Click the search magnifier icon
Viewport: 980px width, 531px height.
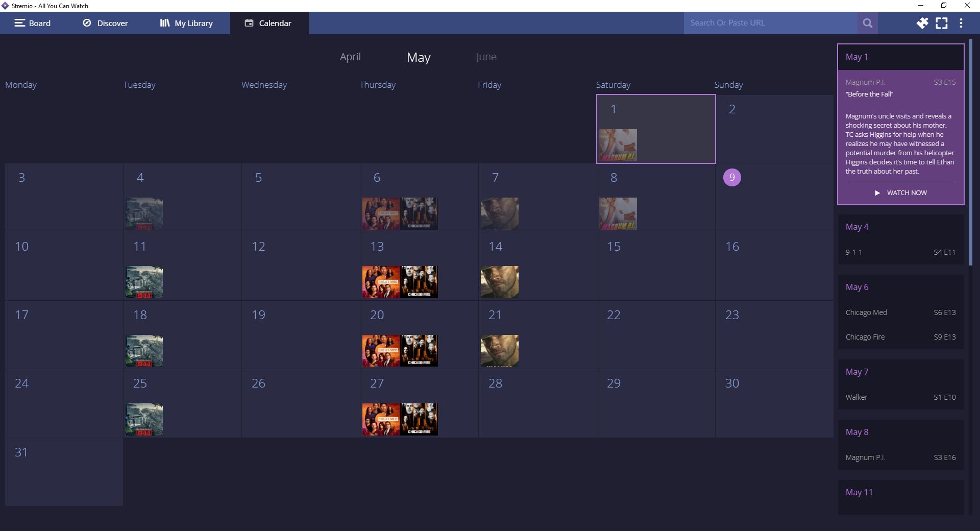(867, 23)
